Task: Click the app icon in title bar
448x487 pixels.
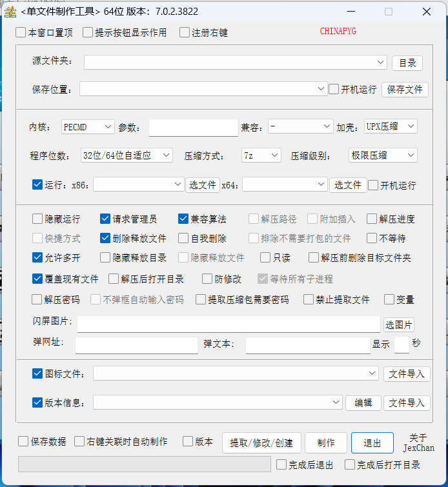Action: point(10,12)
